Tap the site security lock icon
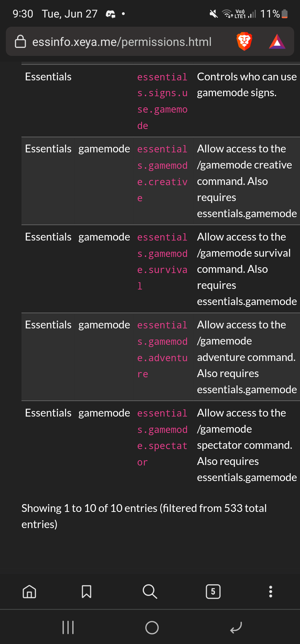The image size is (300, 644). coord(20,41)
